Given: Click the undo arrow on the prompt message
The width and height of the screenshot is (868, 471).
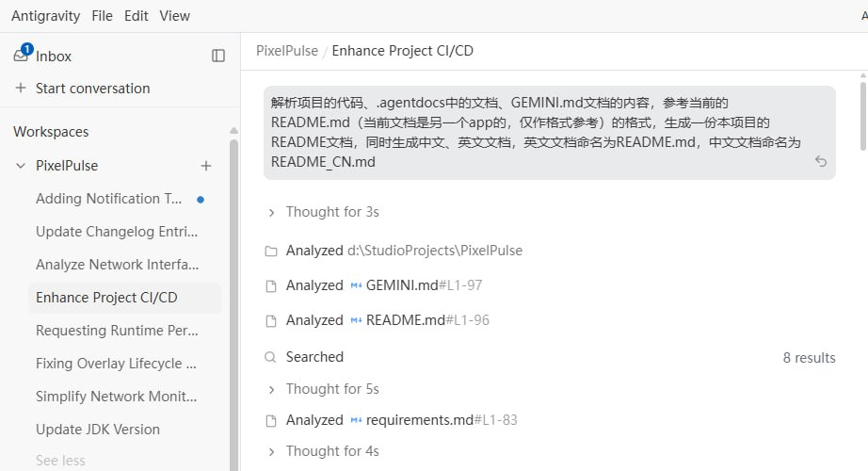Looking at the screenshot, I should (x=821, y=162).
